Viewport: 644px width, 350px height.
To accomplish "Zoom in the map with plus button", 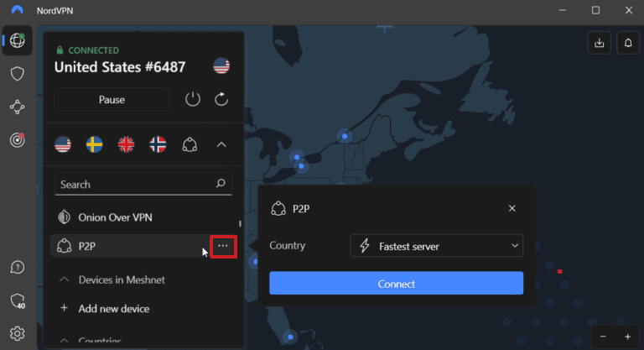I will tap(627, 336).
